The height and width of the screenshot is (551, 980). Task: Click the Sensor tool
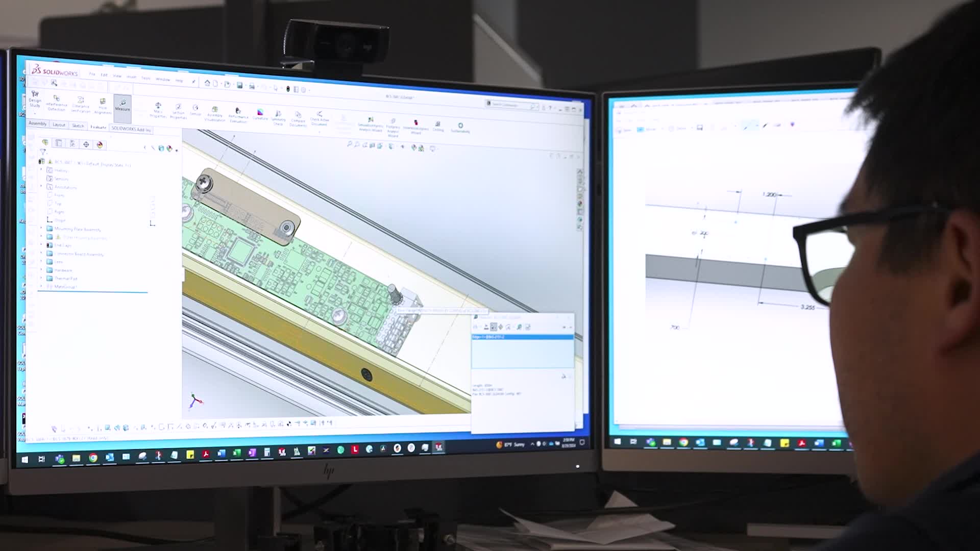[195, 110]
